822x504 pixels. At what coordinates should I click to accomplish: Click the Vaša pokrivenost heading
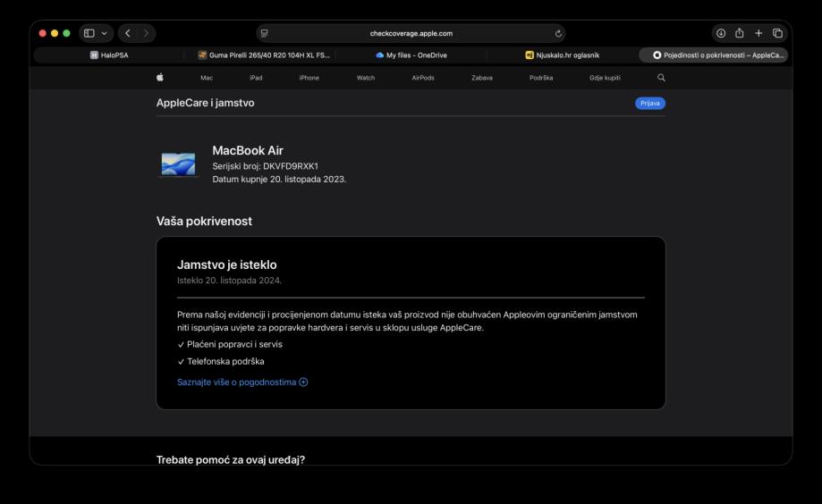(204, 221)
